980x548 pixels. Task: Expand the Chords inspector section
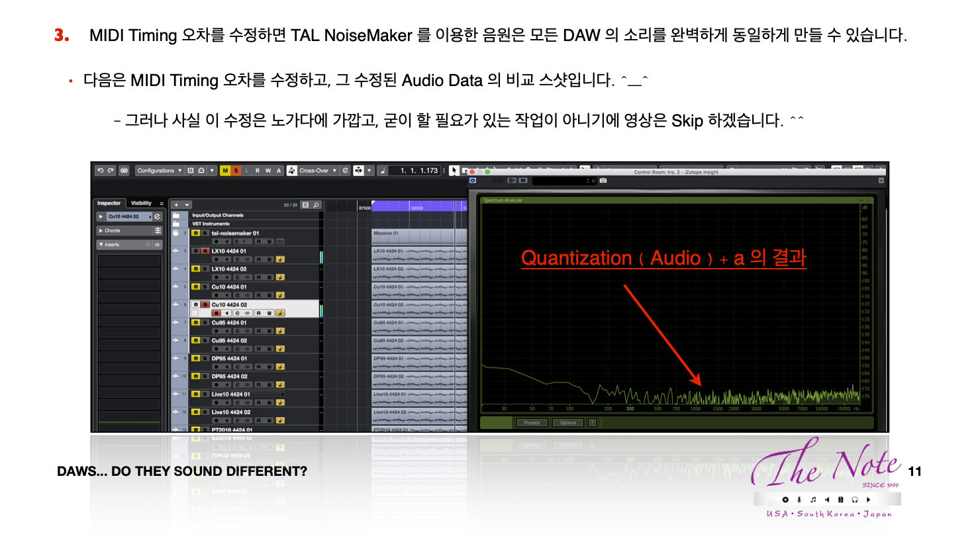click(101, 230)
